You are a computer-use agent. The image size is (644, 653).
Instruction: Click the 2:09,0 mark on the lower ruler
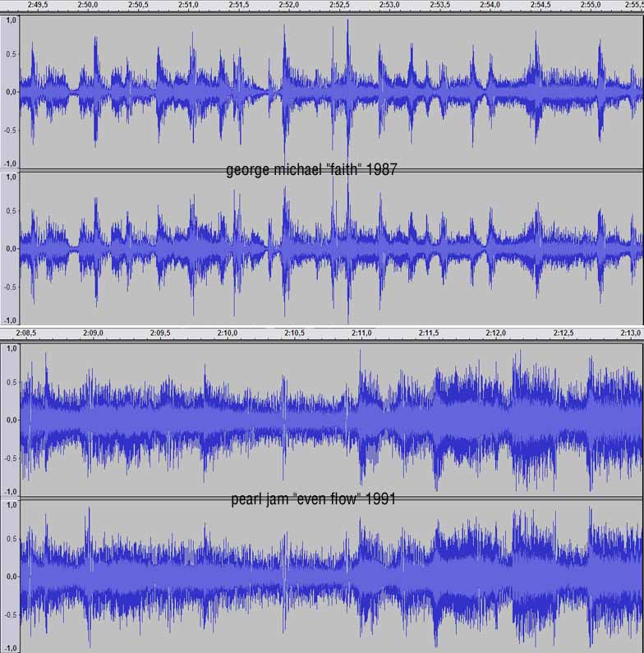[93, 333]
